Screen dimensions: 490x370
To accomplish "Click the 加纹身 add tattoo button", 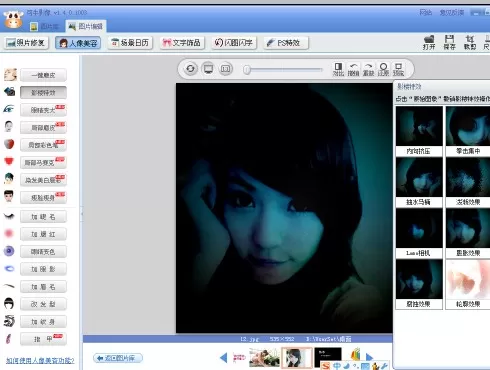I will [43, 322].
